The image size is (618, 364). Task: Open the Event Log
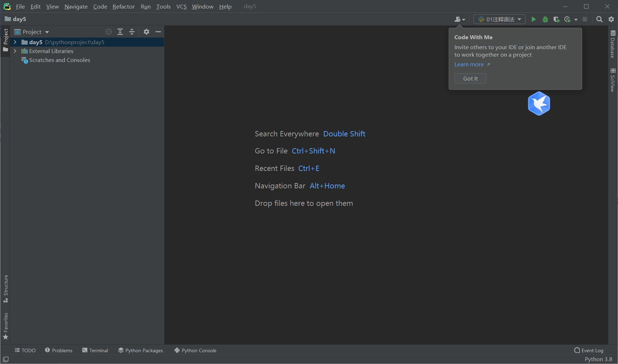(x=589, y=350)
